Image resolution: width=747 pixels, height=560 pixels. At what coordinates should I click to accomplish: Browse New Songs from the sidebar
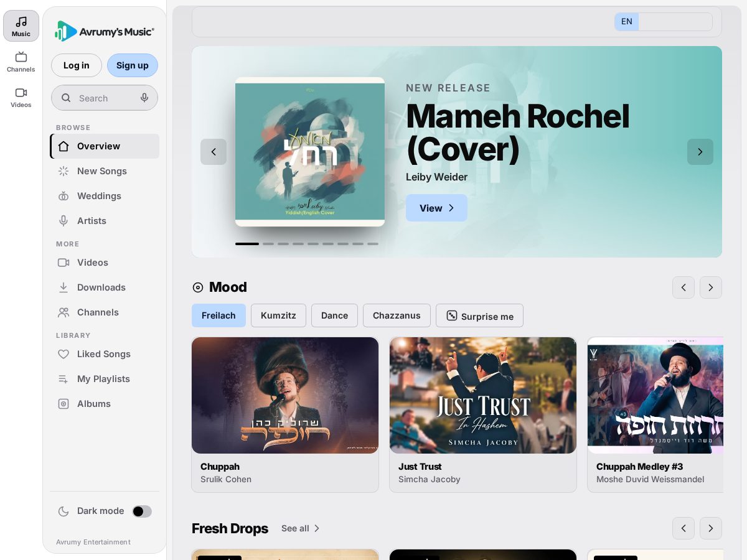pos(105,171)
